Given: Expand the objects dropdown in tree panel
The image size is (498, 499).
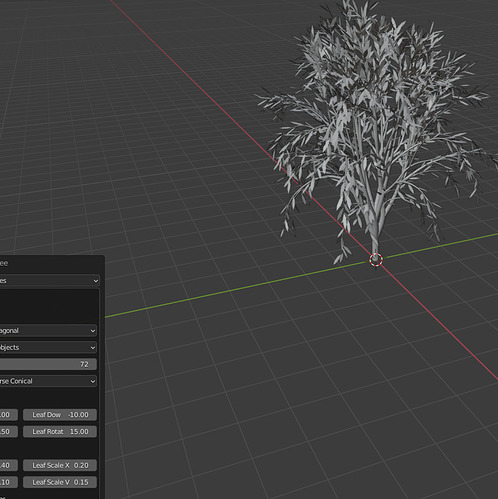Looking at the screenshot, I should [48, 347].
